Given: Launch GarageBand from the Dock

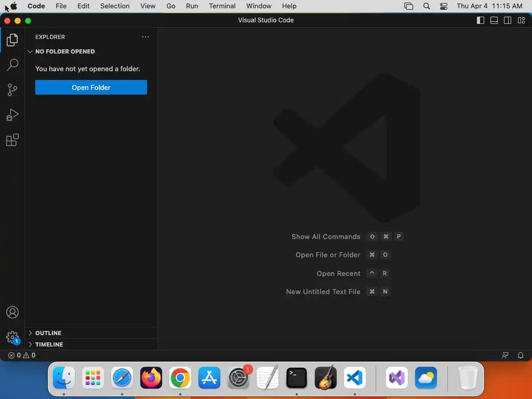Looking at the screenshot, I should (x=326, y=378).
